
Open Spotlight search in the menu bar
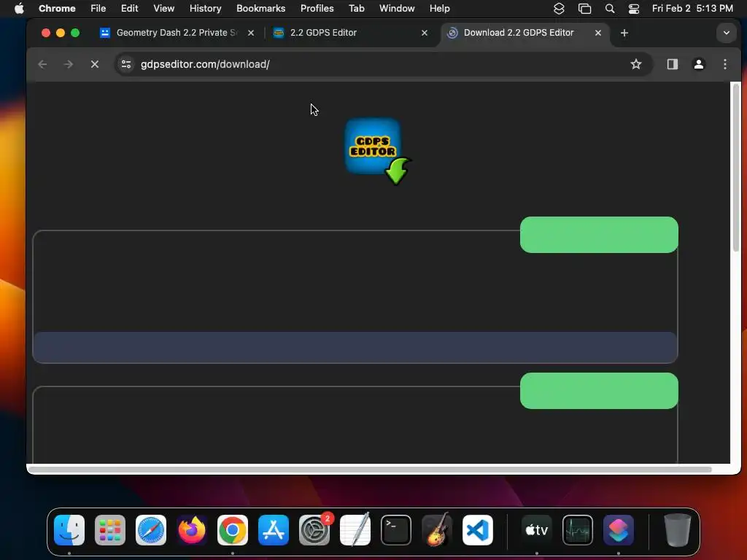[609, 9]
